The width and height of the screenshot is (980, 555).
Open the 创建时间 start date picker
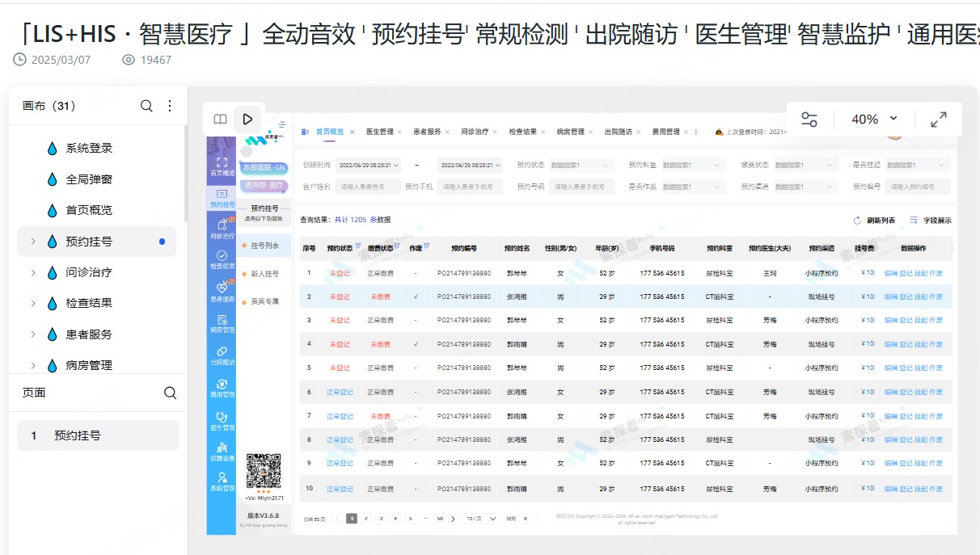[369, 165]
